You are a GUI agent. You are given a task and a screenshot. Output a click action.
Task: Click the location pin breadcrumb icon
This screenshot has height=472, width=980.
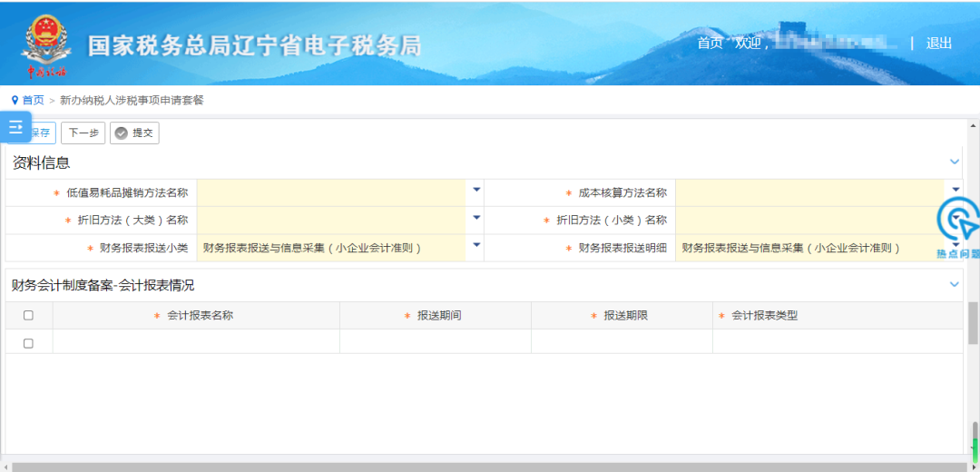tap(15, 100)
